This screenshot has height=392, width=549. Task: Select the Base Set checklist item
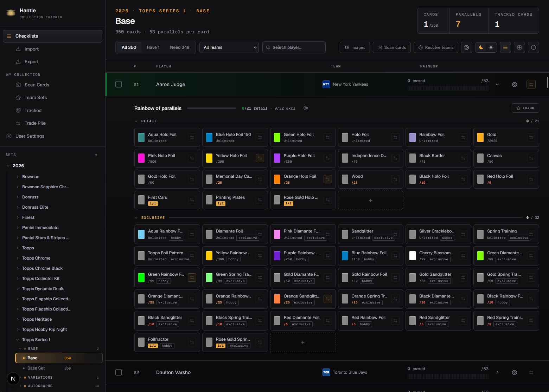coord(59,368)
